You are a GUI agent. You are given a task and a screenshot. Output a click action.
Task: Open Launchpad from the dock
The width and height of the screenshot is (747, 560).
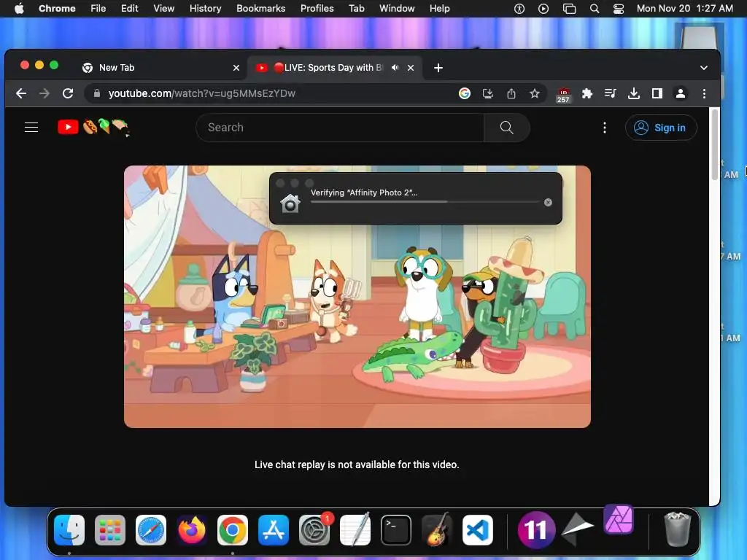coord(110,529)
